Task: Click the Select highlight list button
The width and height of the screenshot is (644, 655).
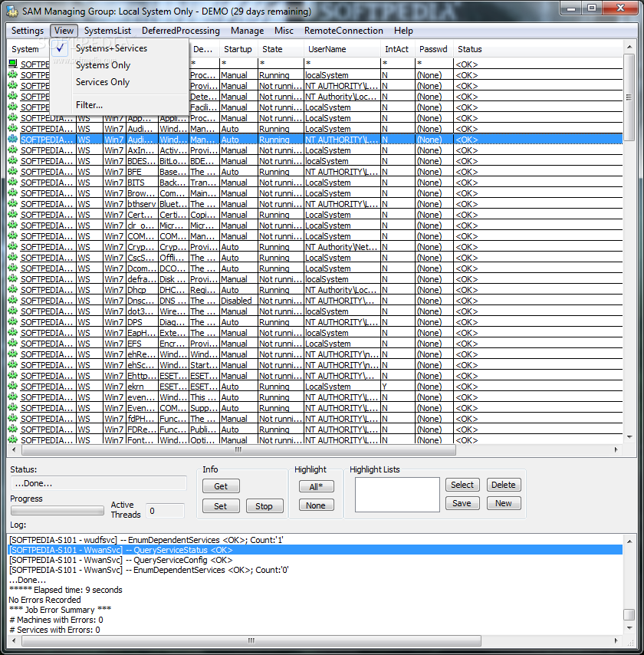Action: 462,485
